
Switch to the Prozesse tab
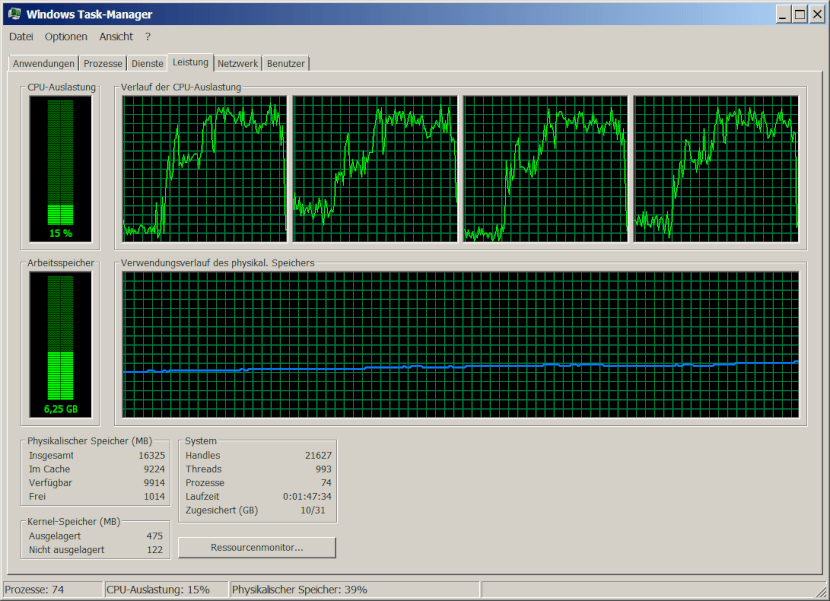(x=103, y=64)
